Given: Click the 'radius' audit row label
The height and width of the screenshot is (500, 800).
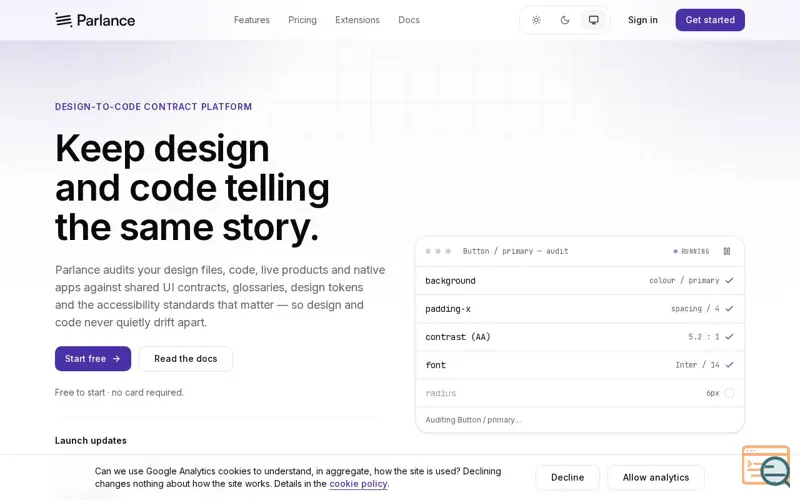Looking at the screenshot, I should (440, 393).
